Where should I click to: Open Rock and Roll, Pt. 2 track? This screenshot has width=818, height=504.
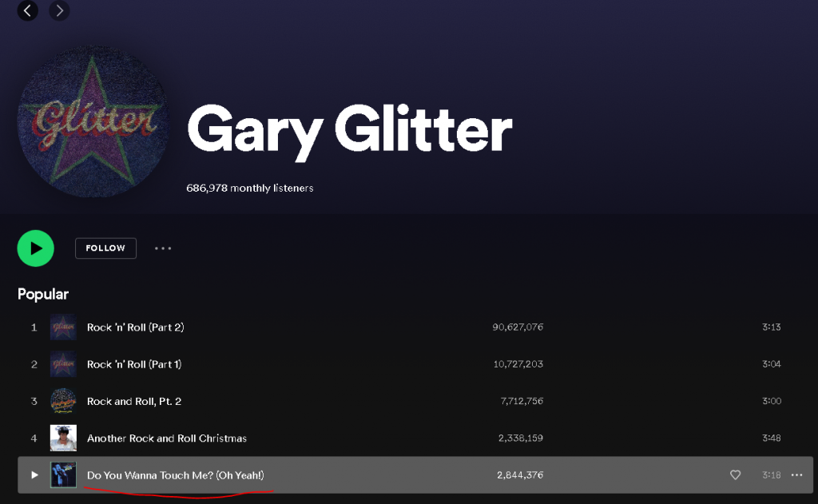click(x=134, y=402)
